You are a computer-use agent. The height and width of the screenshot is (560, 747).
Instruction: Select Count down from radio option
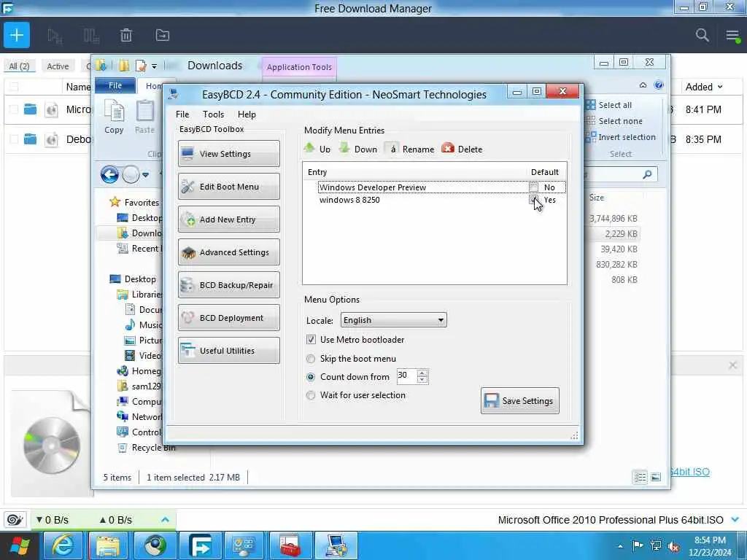(311, 377)
